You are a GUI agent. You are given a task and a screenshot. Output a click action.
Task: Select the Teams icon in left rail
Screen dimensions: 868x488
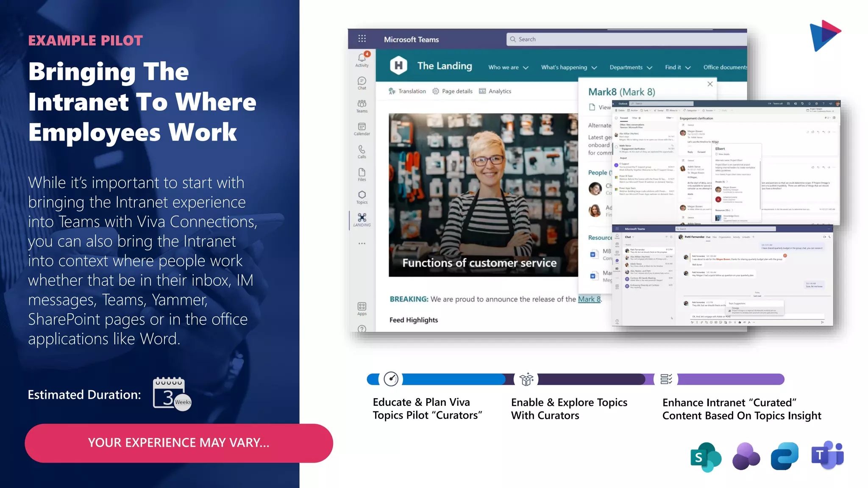click(362, 106)
